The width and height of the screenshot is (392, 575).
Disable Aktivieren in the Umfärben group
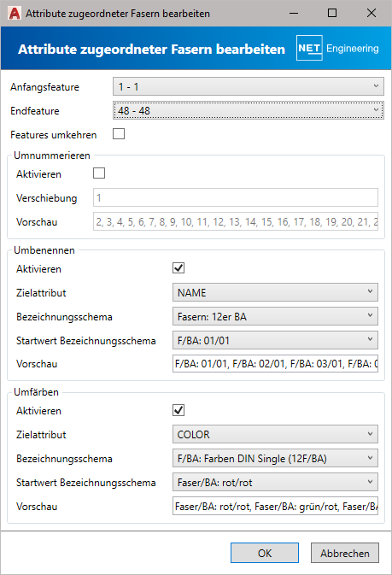178,410
